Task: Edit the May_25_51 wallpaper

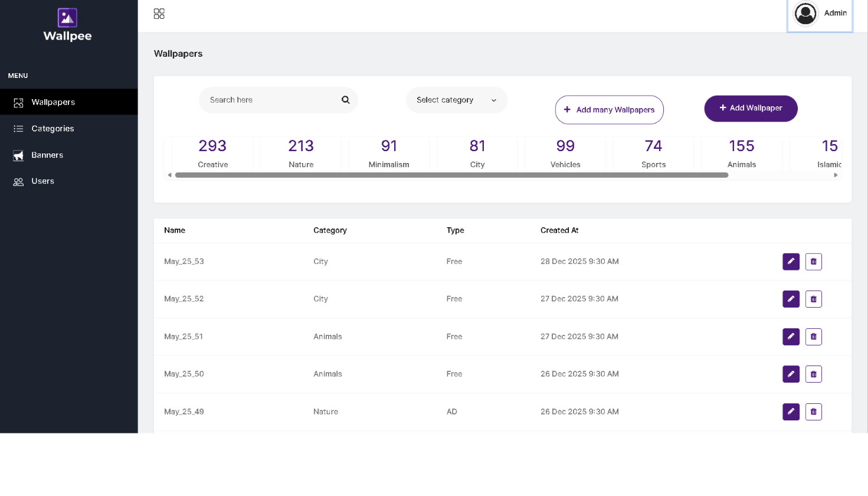Action: pyautogui.click(x=791, y=337)
